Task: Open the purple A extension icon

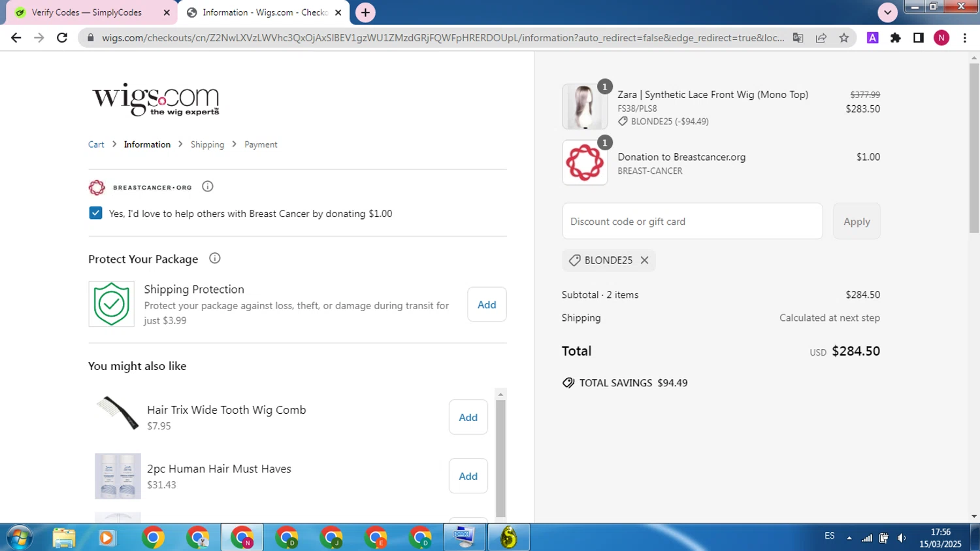Action: click(872, 38)
